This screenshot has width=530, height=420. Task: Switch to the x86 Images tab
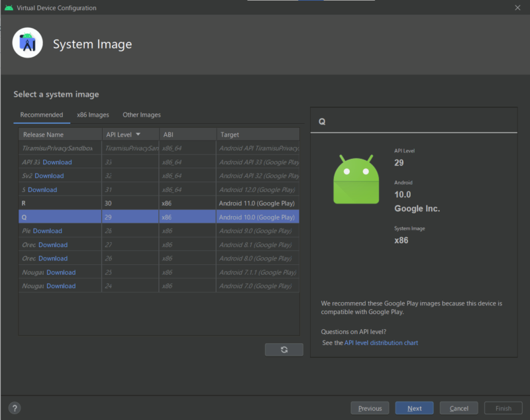(x=93, y=115)
